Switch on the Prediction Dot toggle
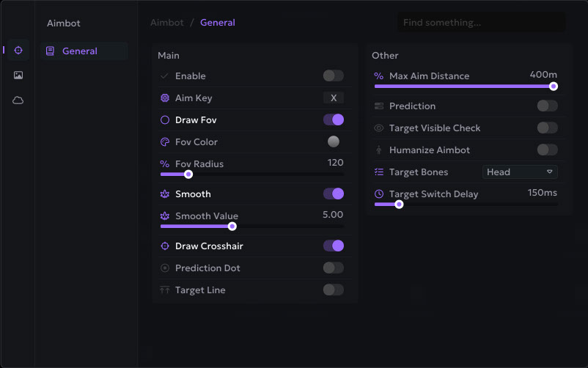This screenshot has height=368, width=588. [x=333, y=268]
